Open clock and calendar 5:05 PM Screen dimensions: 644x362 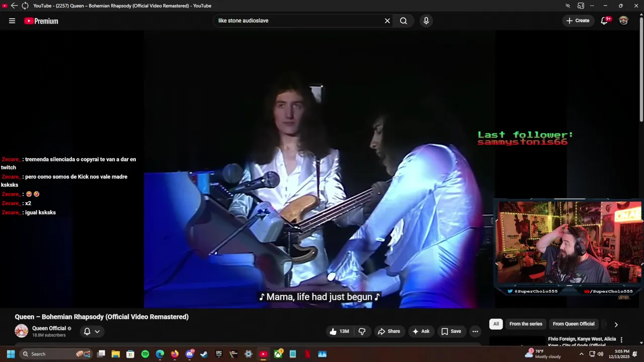click(618, 354)
